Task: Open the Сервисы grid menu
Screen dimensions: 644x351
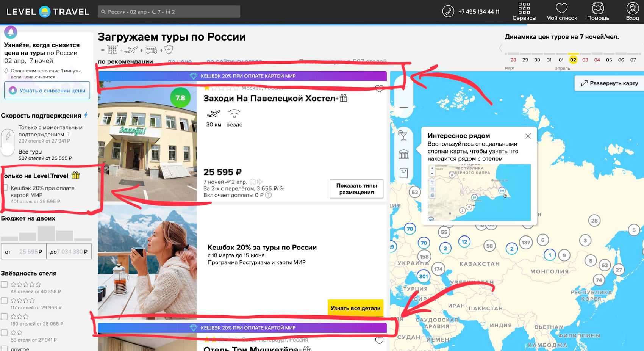Action: (x=524, y=8)
